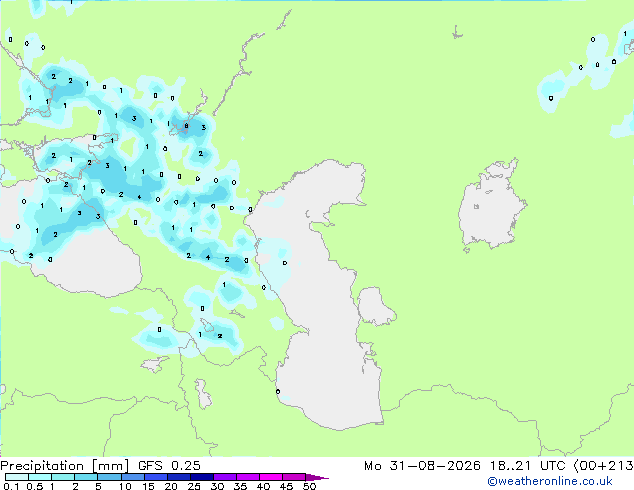Click the Mo 31-08-2026 forecast date text
This screenshot has height=490, width=634.
pyautogui.click(x=422, y=466)
